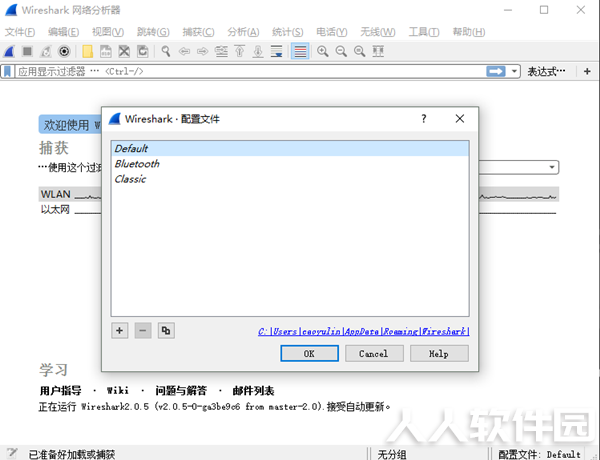Open the 视图(V) menu
This screenshot has height=460, width=600.
tap(108, 32)
